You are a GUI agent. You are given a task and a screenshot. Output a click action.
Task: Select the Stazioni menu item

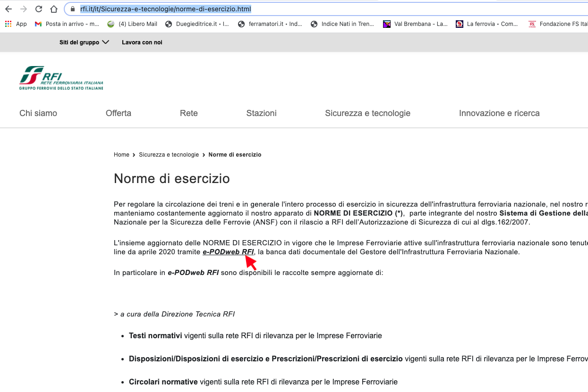click(x=261, y=113)
